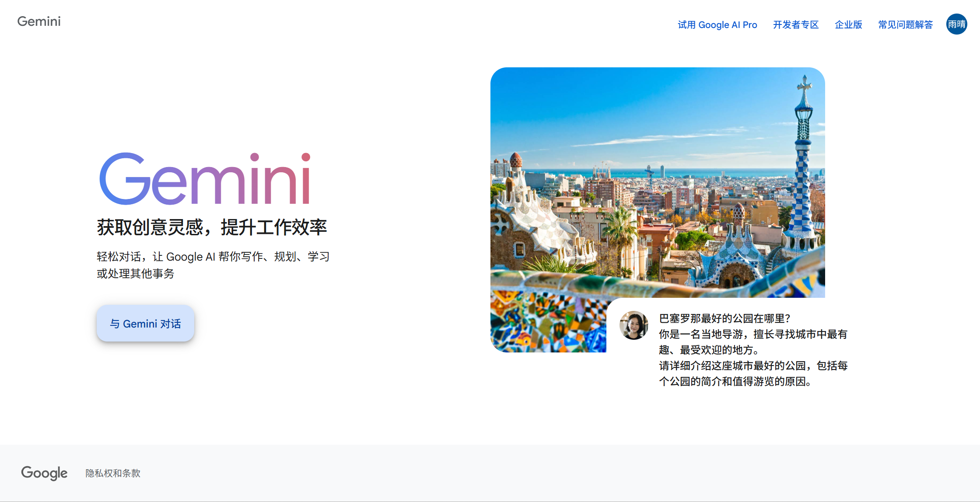The width and height of the screenshot is (980, 502).
Task: Click prompt text 巴塞罗那最好的公园在哪里?
Action: click(x=724, y=318)
